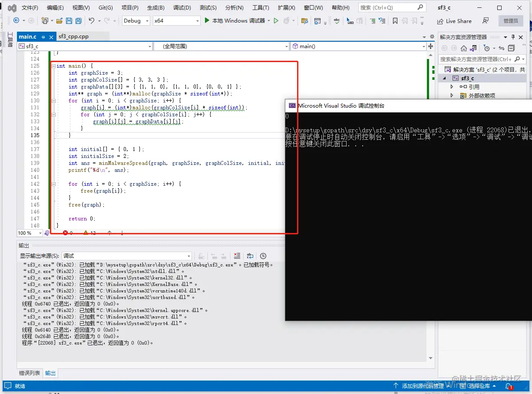Pin the main.c tab

[43, 37]
